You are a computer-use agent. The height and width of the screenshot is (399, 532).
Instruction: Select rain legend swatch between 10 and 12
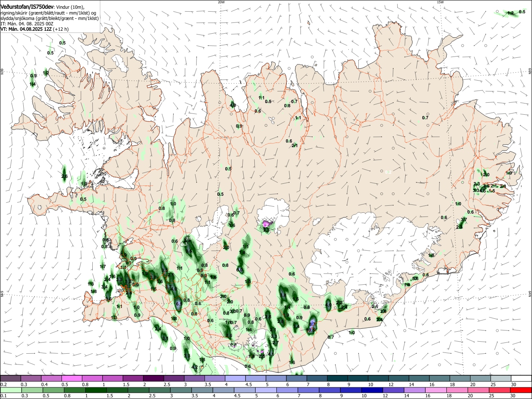click(372, 390)
